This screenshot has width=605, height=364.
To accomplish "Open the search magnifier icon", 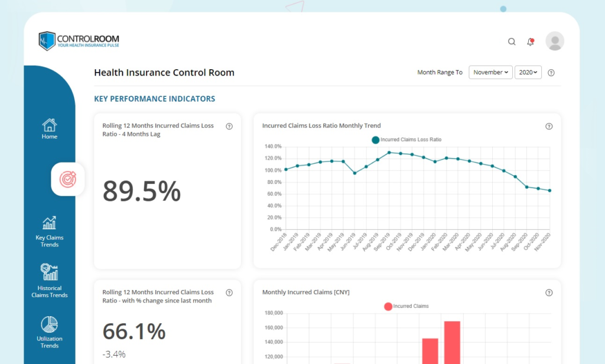I will (512, 42).
